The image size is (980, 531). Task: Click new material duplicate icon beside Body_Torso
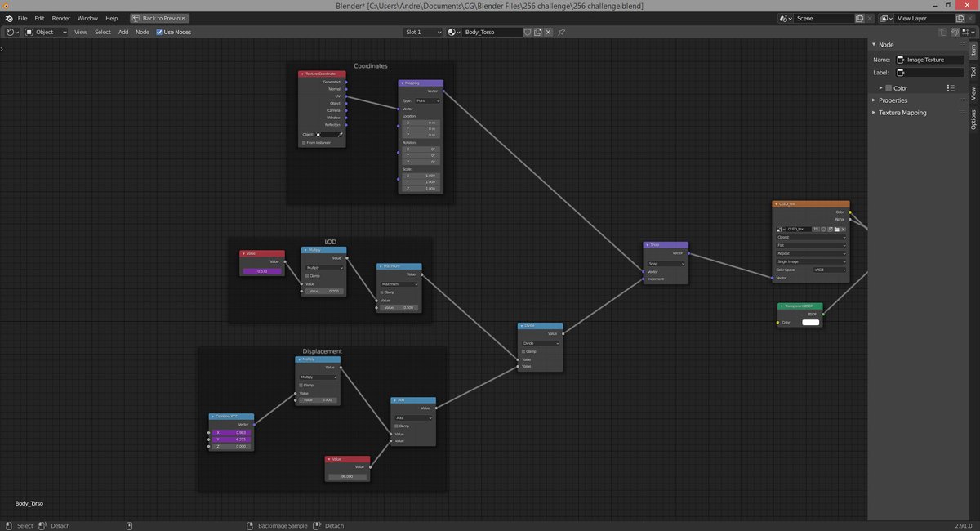tap(538, 32)
